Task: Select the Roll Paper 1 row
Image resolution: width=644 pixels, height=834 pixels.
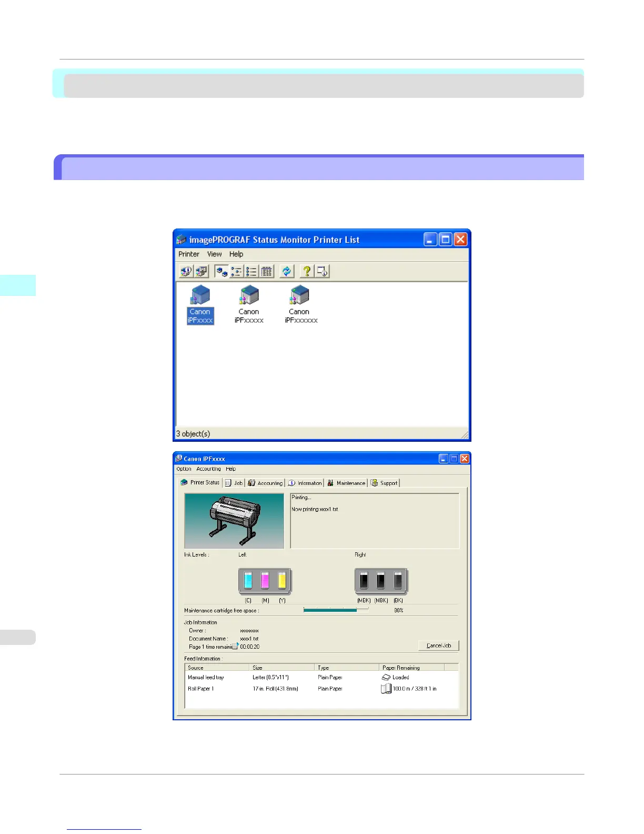Action: point(321,689)
